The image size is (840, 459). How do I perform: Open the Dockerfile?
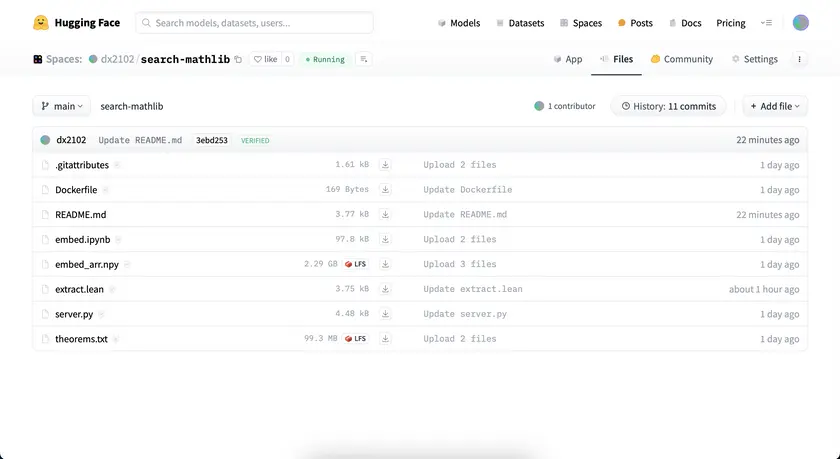(x=76, y=190)
